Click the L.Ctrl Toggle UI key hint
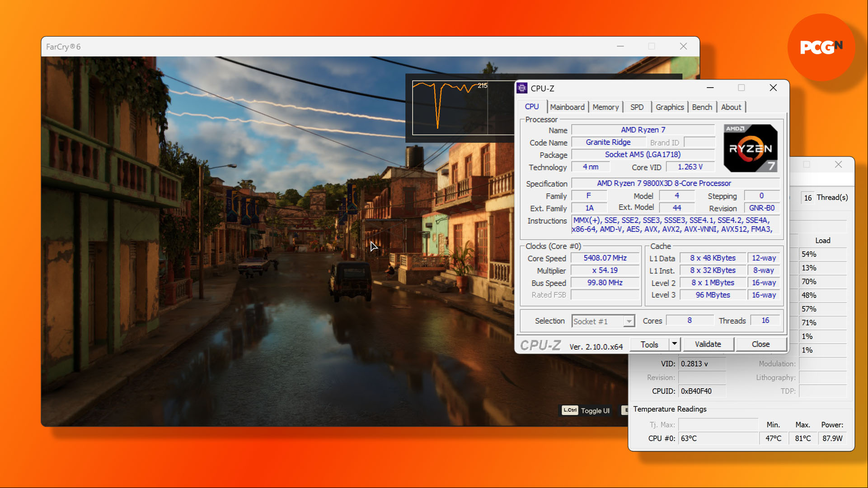This screenshot has width=868, height=488. pos(586,410)
